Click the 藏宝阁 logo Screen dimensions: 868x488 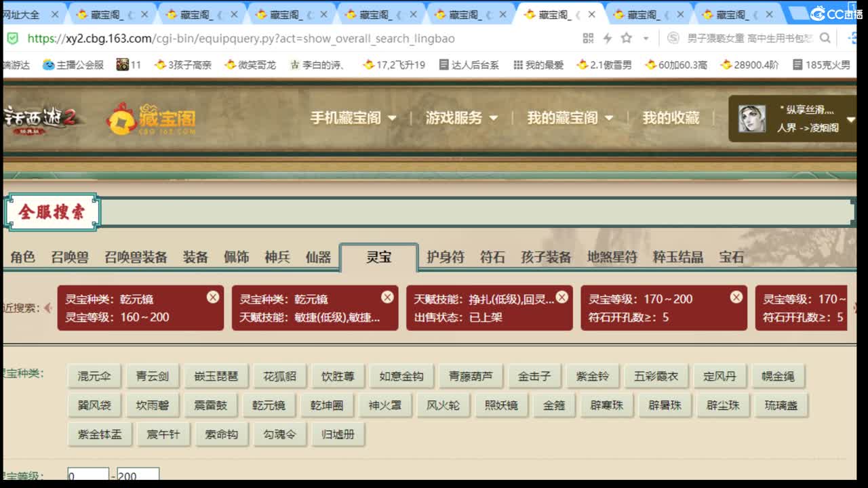(x=151, y=119)
